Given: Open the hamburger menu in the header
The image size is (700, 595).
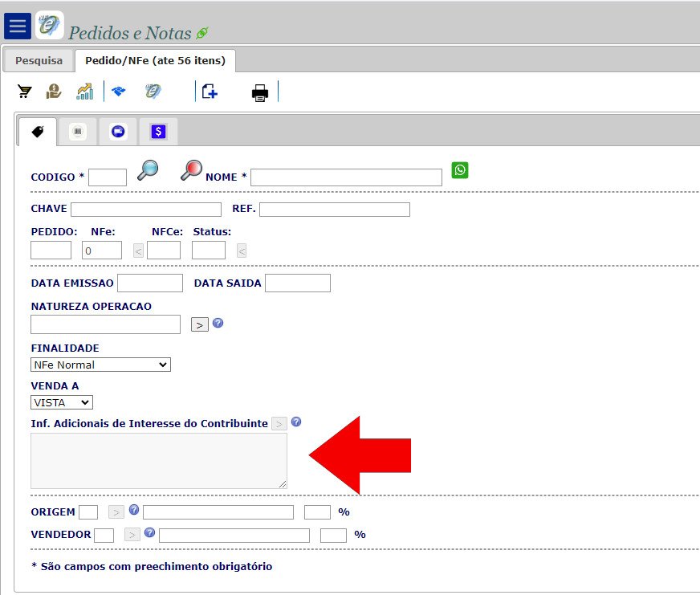Looking at the screenshot, I should (x=17, y=26).
